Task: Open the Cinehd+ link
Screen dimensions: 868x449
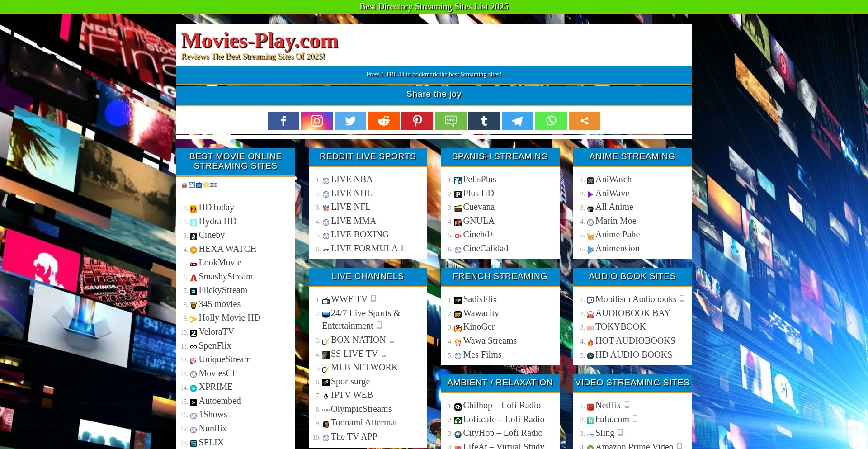Action: point(479,235)
